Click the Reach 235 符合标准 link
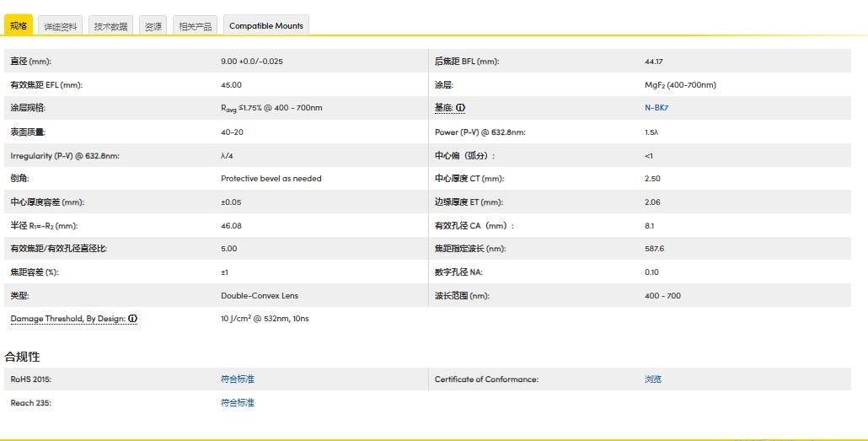Viewport: 868px width, 441px height. click(x=238, y=403)
